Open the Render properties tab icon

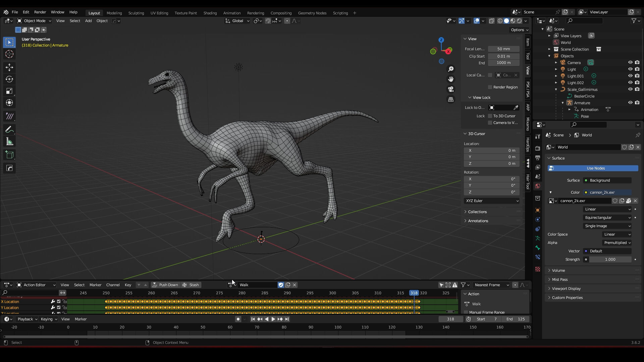point(538,148)
